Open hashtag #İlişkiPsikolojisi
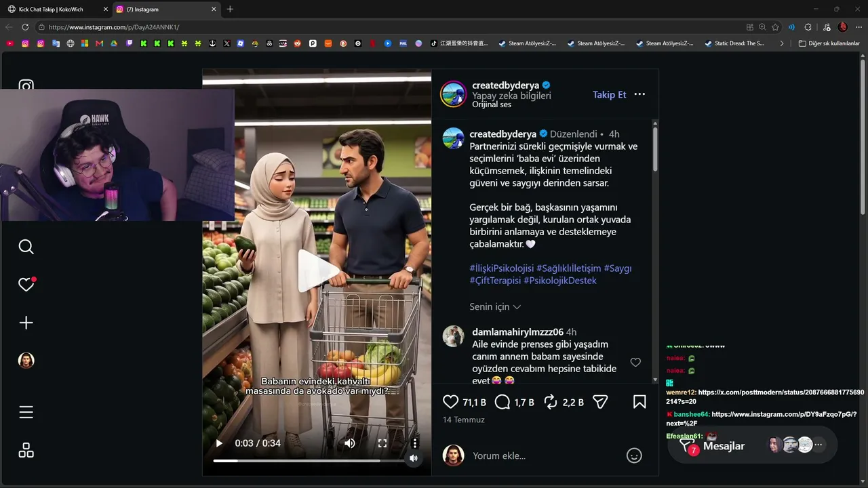The image size is (868, 488). click(501, 268)
